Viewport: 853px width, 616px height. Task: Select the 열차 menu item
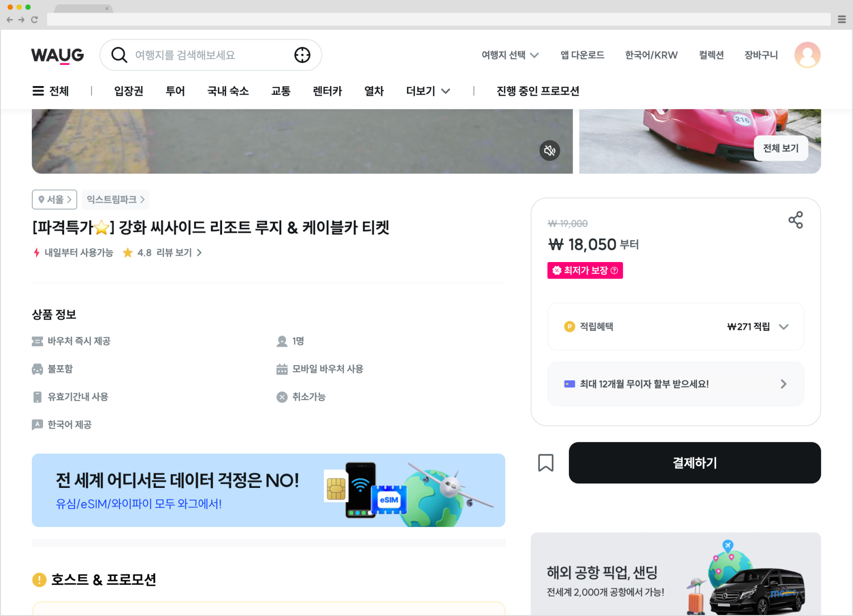[374, 91]
